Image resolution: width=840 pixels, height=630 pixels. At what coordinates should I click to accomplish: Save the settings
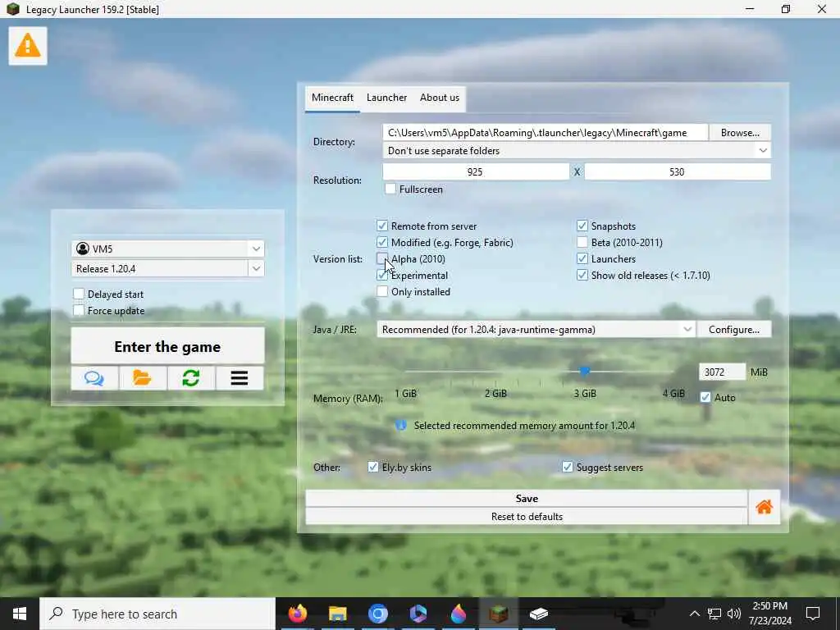coord(527,498)
